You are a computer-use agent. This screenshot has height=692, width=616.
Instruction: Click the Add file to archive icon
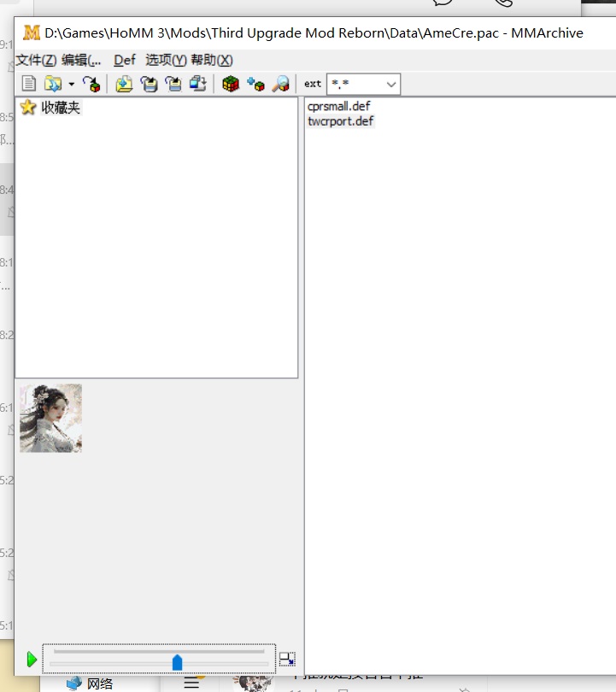[124, 84]
